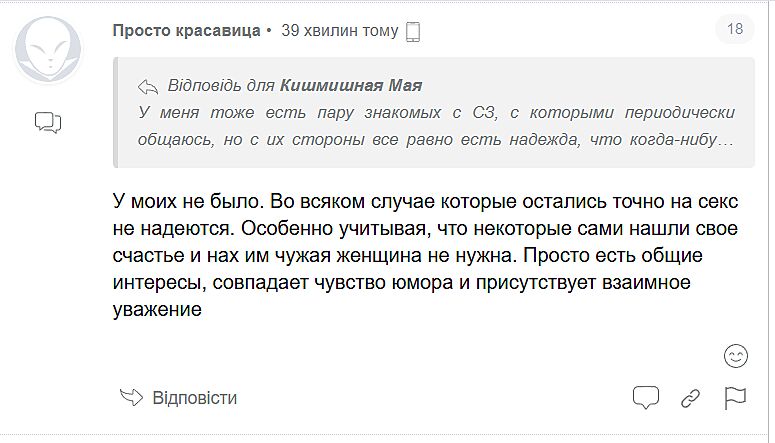Click the arrow icon beside Відповісти
The width and height of the screenshot is (775, 443).
[131, 398]
